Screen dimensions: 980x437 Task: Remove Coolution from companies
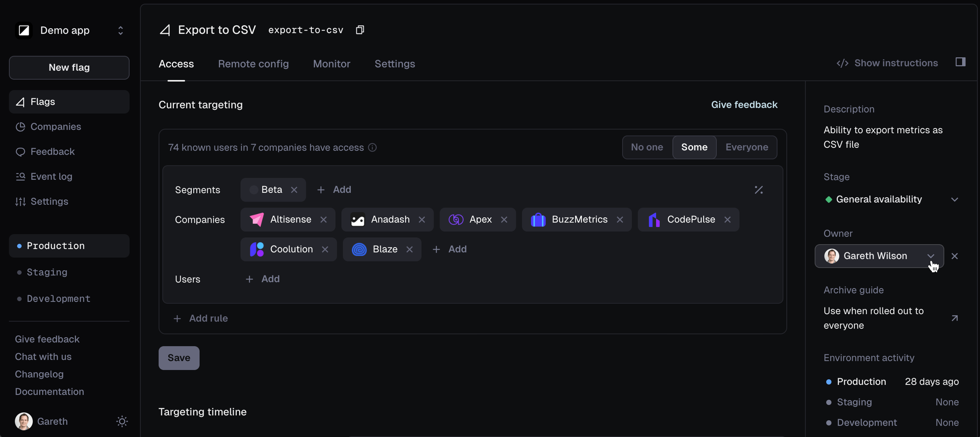coord(325,249)
